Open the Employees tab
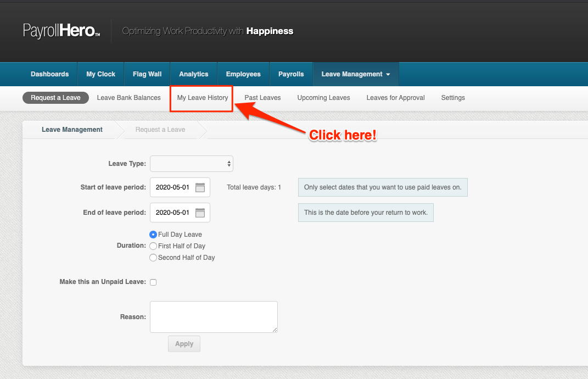The height and width of the screenshot is (379, 588). click(243, 74)
